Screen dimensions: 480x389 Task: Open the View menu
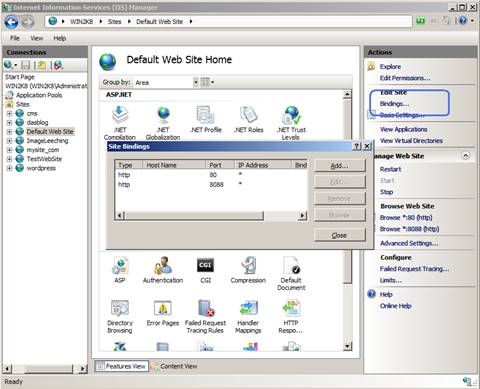point(37,38)
